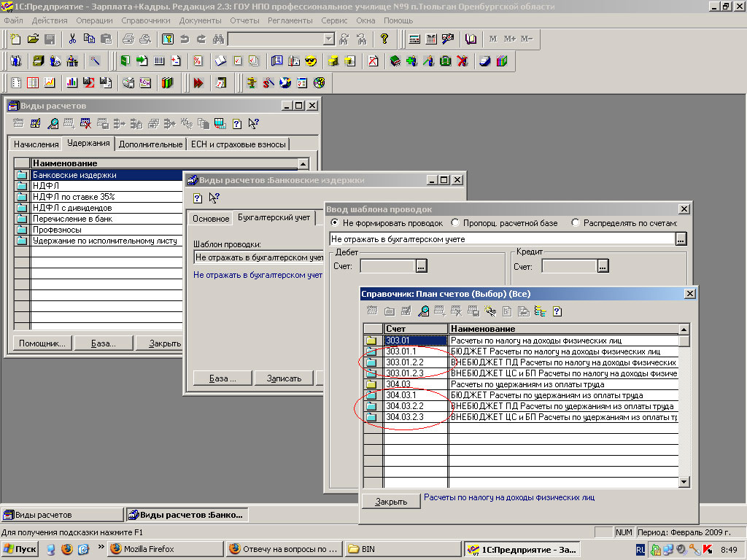Click the Cut scissors icon
Image resolution: width=747 pixels, height=560 pixels.
pos(72,39)
